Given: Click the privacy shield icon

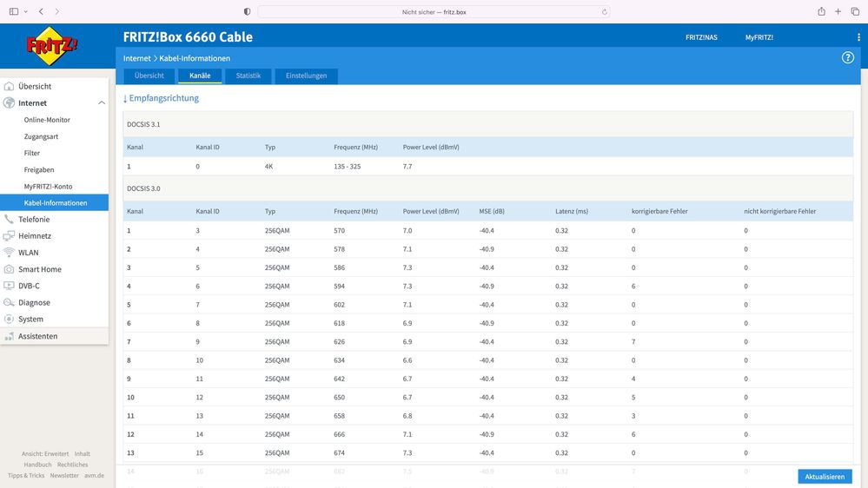Looking at the screenshot, I should (248, 11).
